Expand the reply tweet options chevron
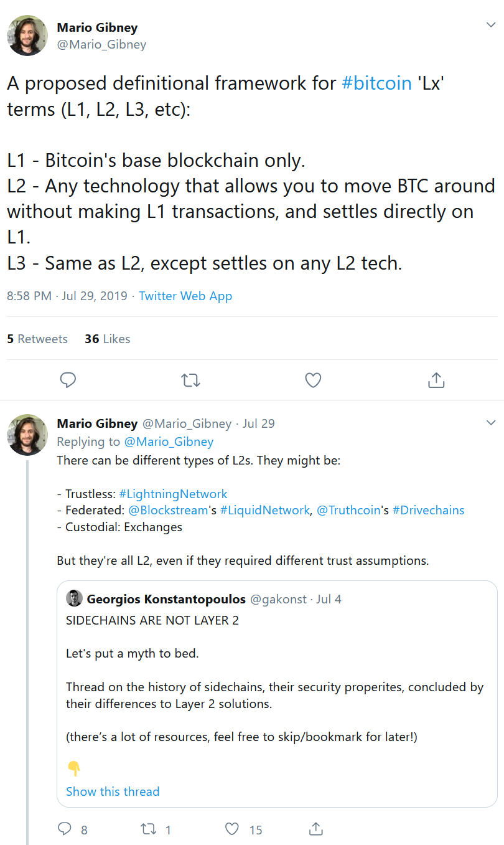This screenshot has width=504, height=845. pos(490,423)
